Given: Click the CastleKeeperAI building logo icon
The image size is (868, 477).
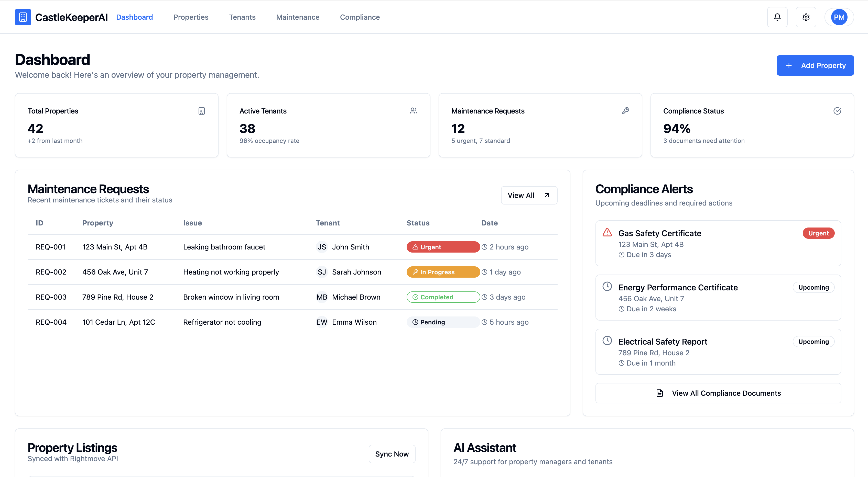Looking at the screenshot, I should coord(23,17).
